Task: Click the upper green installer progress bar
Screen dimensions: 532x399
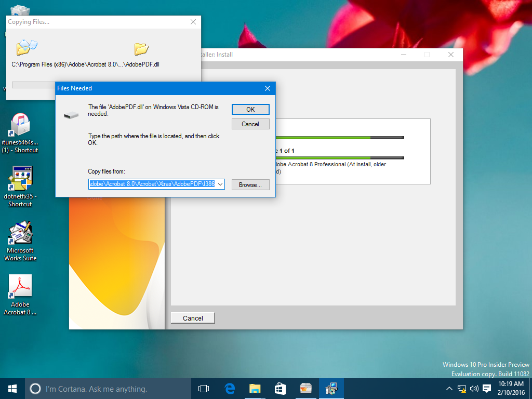Action: point(339,138)
